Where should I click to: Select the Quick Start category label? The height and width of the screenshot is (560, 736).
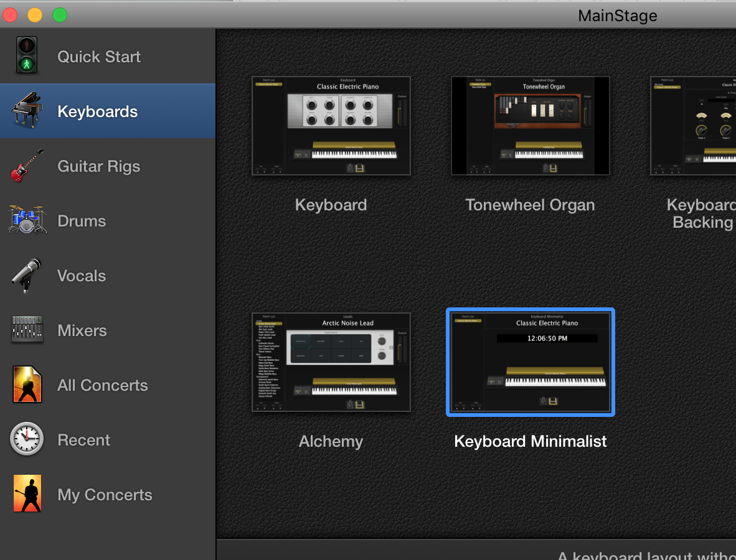98,57
